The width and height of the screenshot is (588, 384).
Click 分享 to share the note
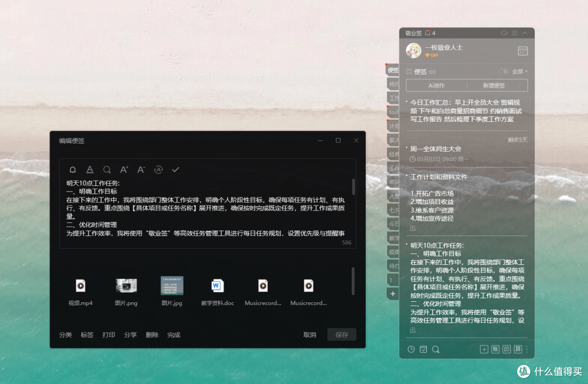pyautogui.click(x=131, y=335)
